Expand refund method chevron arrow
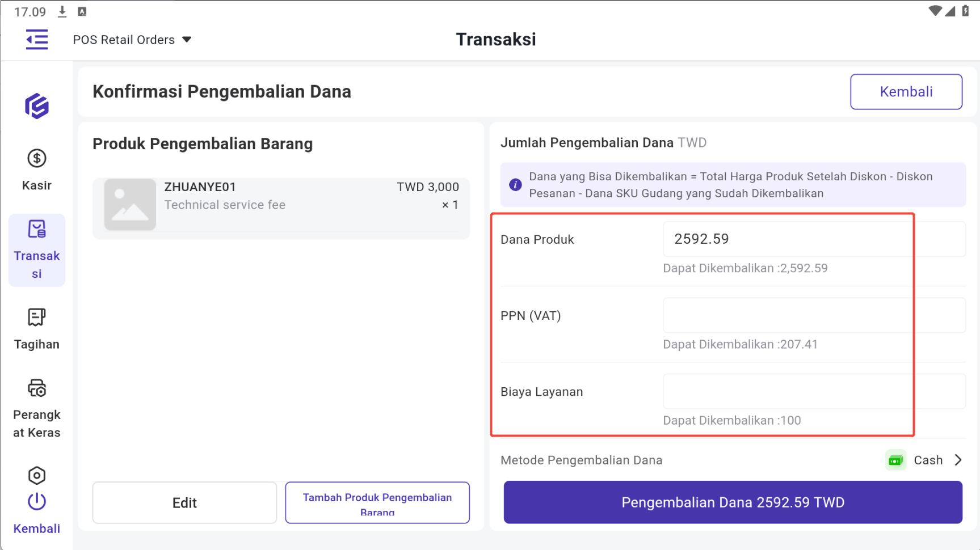This screenshot has height=550, width=980. (958, 460)
